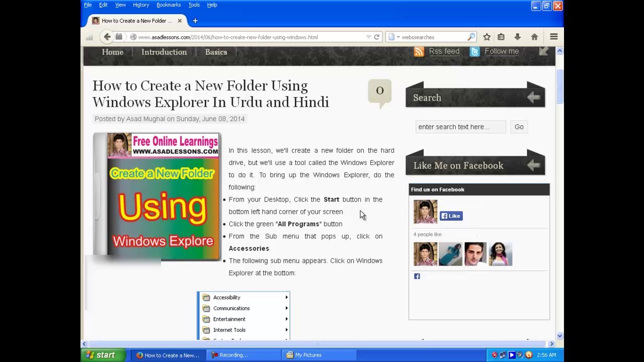Click the Go search button
Image resolution: width=644 pixels, height=362 pixels.
tap(519, 127)
